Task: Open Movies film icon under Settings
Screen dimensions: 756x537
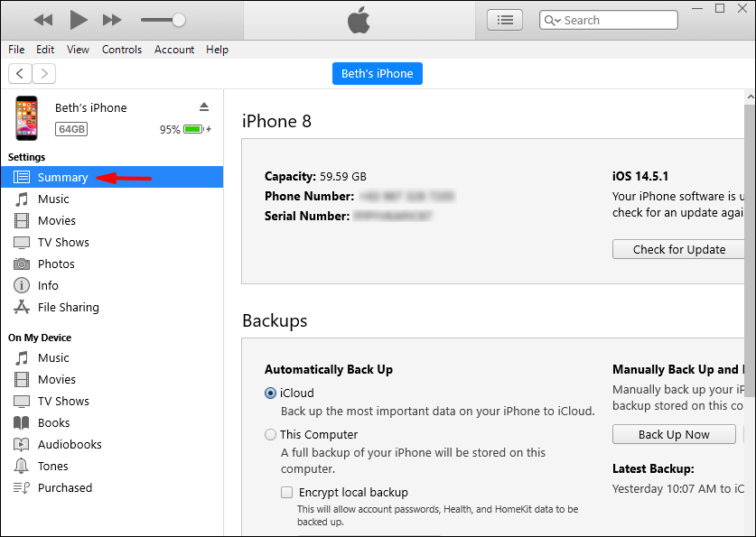Action: (x=21, y=220)
